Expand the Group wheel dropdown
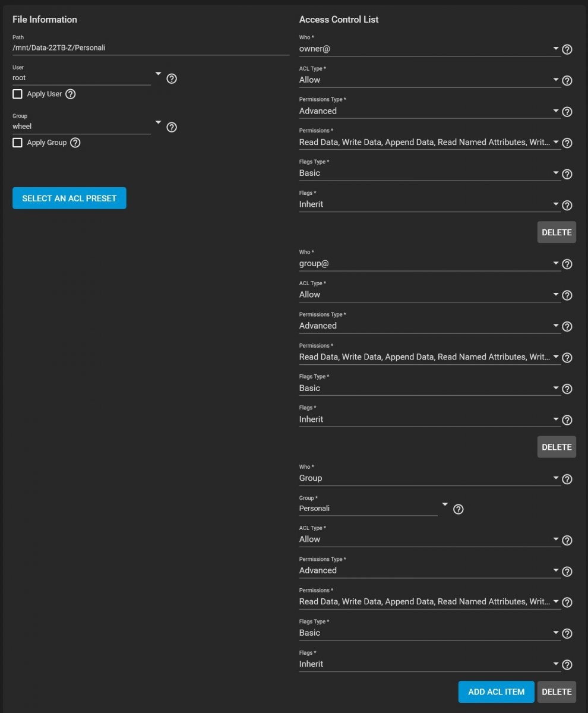Image resolution: width=588 pixels, height=713 pixels. [87, 126]
